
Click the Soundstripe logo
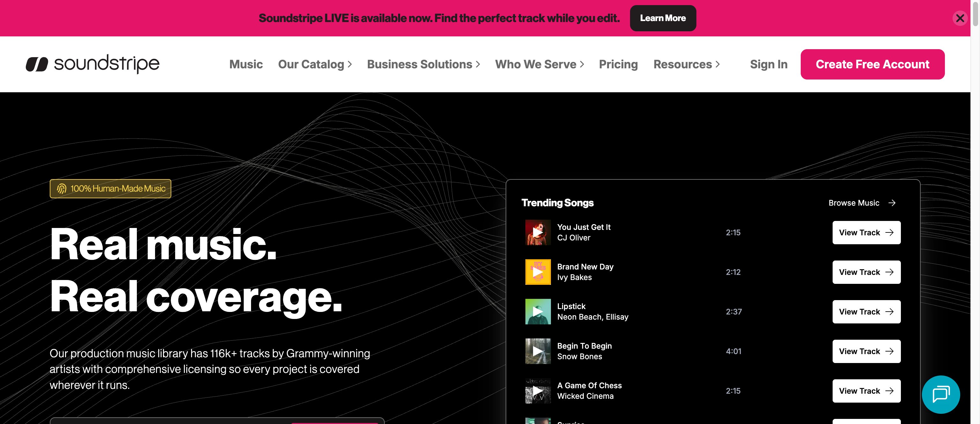pos(93,64)
